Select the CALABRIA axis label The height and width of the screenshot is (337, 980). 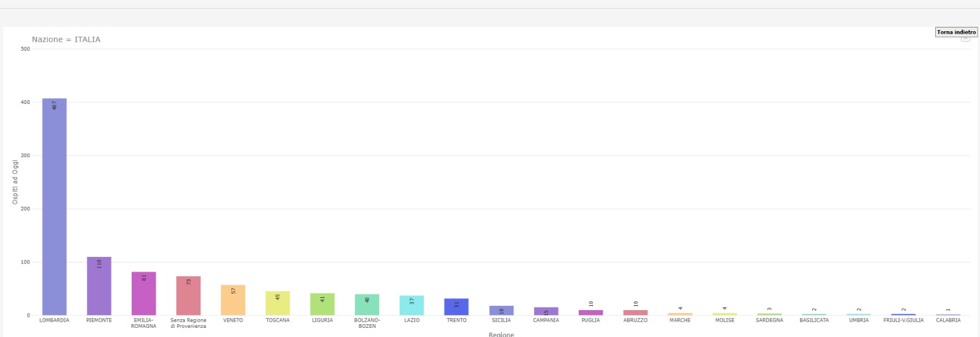pos(948,320)
